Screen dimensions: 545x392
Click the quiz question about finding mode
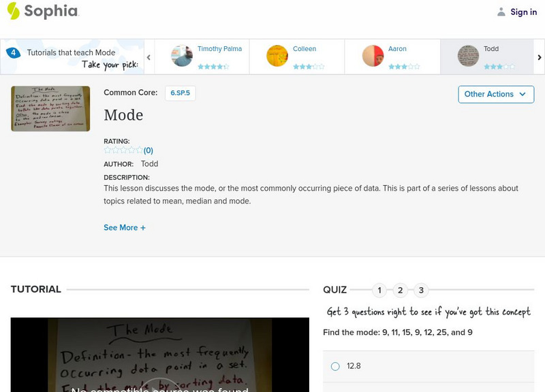pyautogui.click(x=398, y=332)
